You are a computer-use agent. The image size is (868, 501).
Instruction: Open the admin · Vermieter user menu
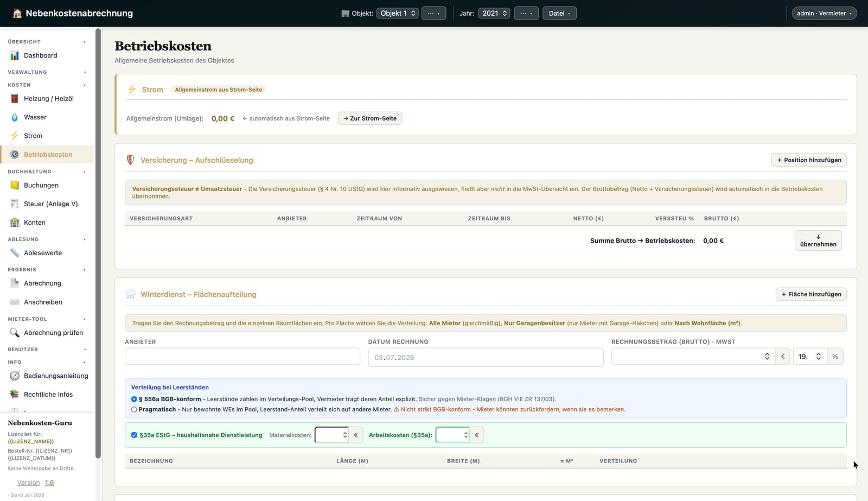[x=824, y=14]
